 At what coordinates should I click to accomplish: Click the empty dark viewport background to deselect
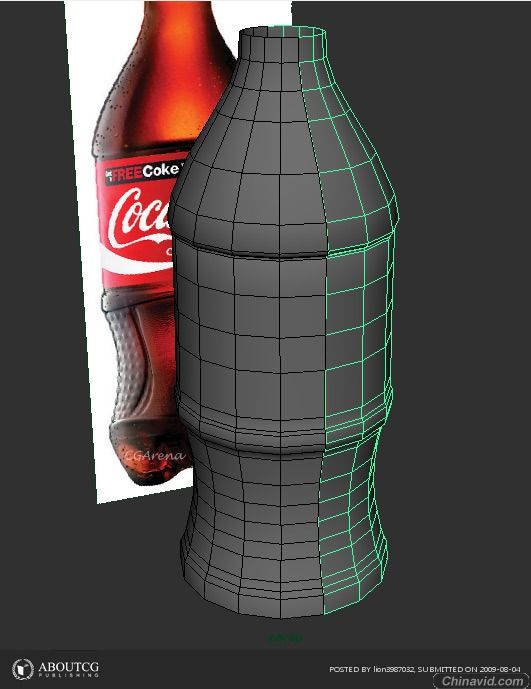tap(462, 352)
